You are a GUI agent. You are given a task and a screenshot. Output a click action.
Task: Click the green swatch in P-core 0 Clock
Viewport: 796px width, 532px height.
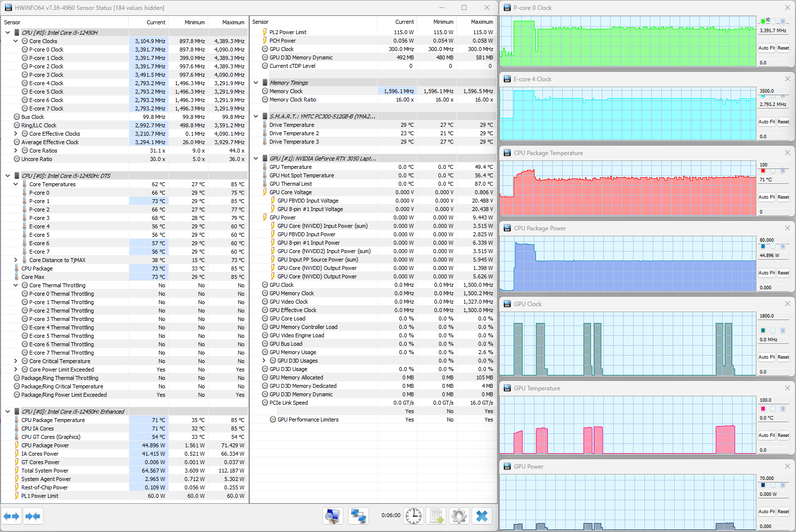(x=763, y=21)
